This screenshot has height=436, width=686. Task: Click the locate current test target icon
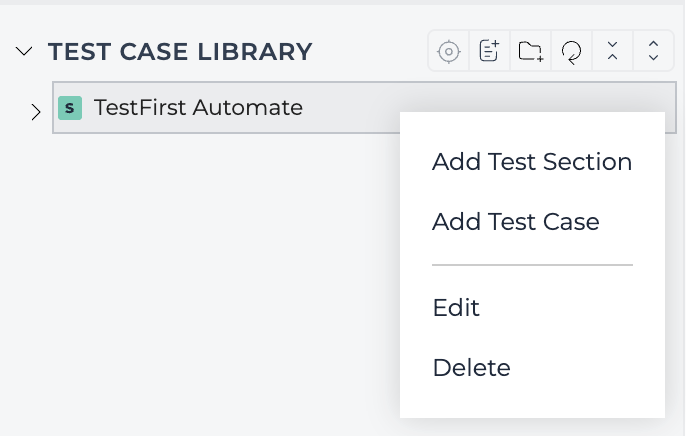448,51
